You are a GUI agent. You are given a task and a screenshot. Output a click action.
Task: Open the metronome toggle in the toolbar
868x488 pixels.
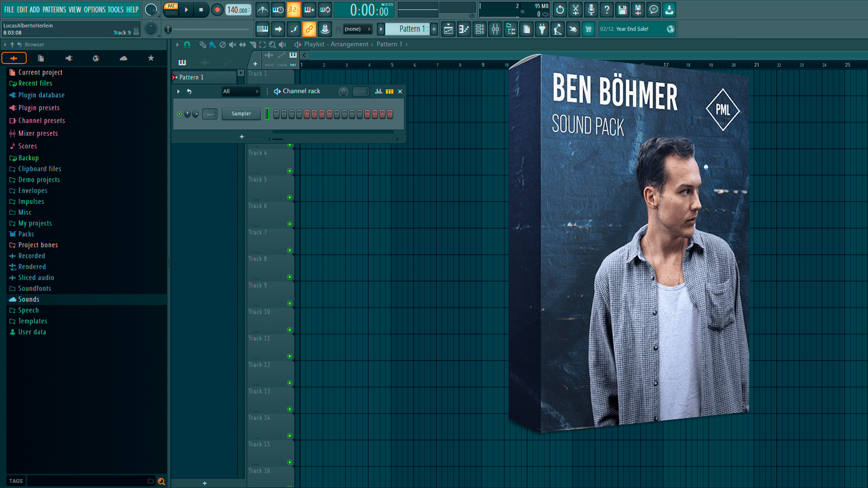262,10
